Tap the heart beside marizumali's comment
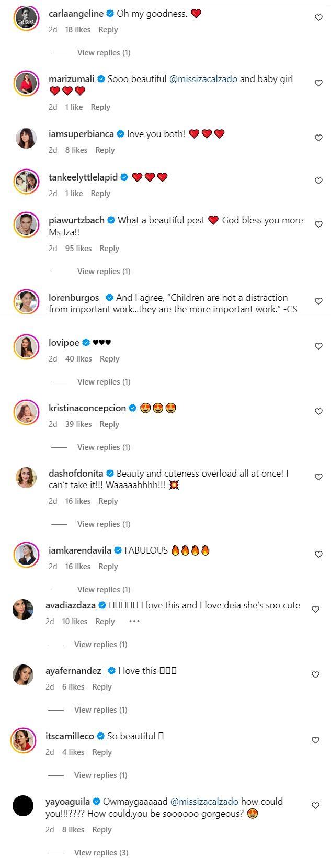 318,83
